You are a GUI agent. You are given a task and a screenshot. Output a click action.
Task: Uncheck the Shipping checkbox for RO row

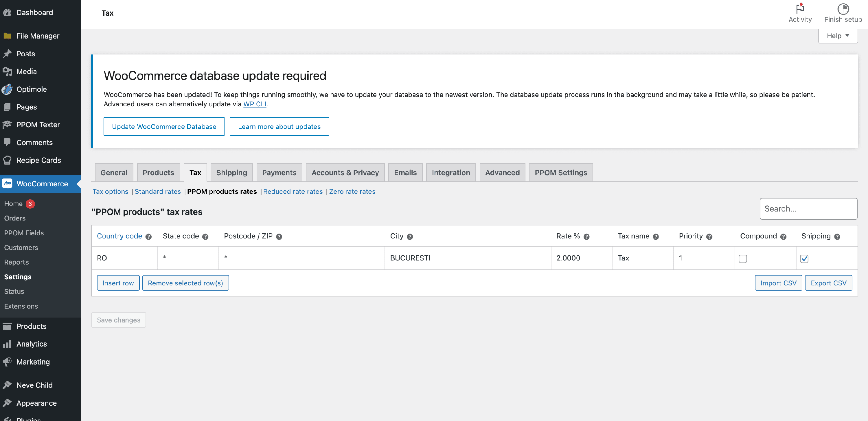click(x=804, y=259)
